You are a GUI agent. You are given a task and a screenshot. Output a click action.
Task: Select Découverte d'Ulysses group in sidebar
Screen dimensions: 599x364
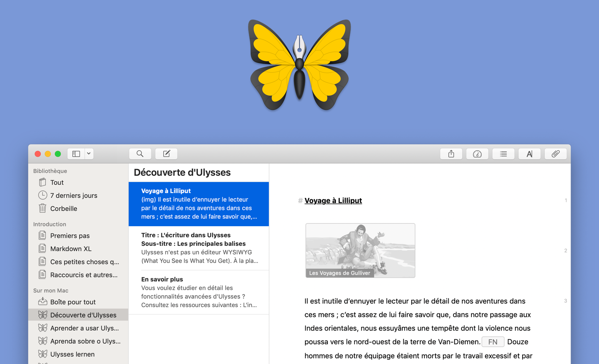pos(78,315)
